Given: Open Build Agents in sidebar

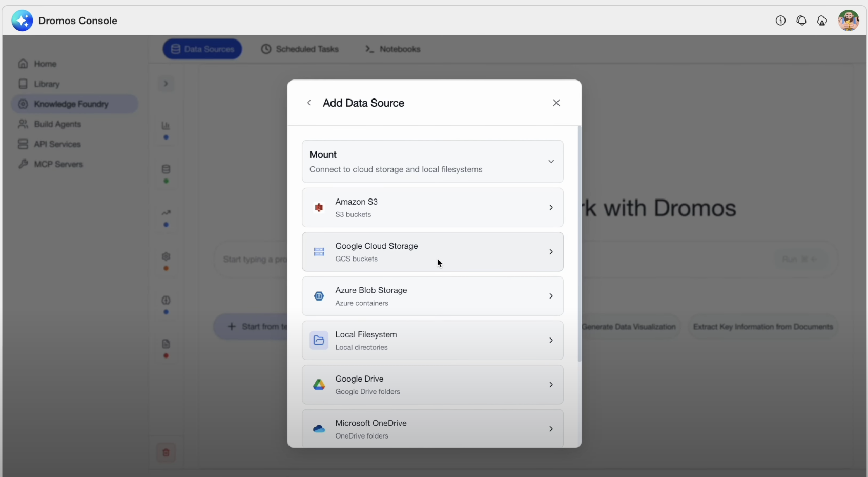Looking at the screenshot, I should [x=57, y=124].
